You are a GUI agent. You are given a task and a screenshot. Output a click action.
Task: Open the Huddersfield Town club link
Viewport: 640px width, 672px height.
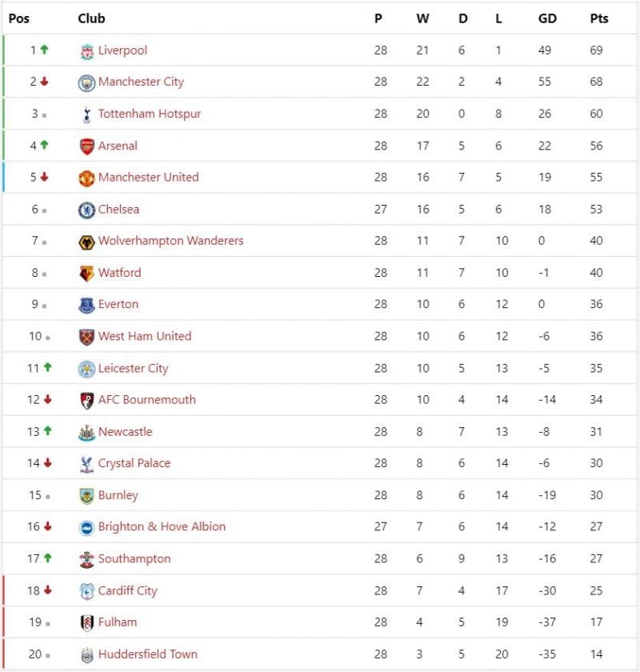[x=148, y=654]
